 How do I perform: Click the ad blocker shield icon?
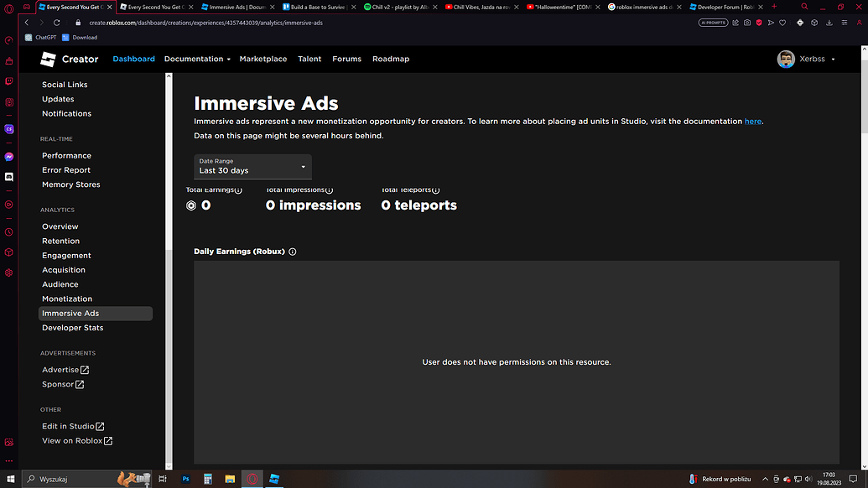(759, 23)
